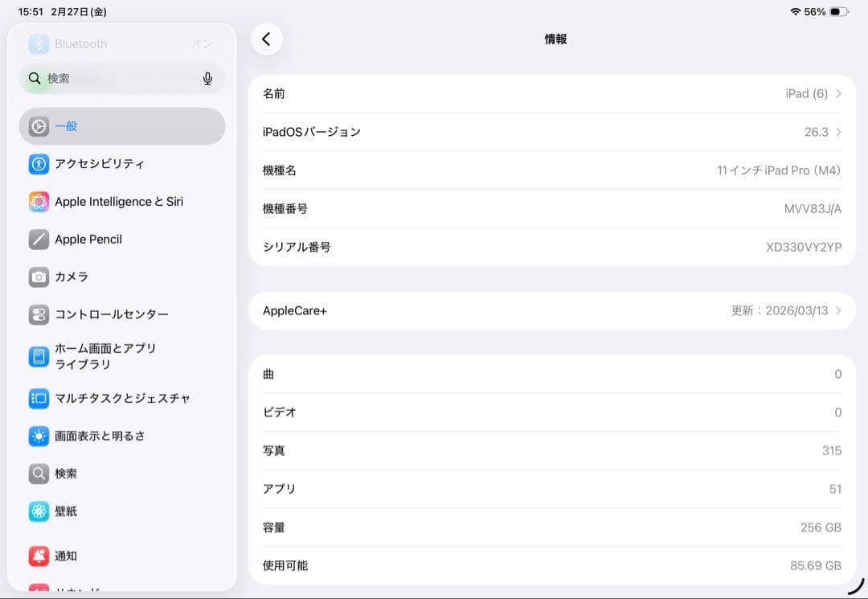Open Apple Pencil settings
This screenshot has height=599, width=868.
[122, 239]
